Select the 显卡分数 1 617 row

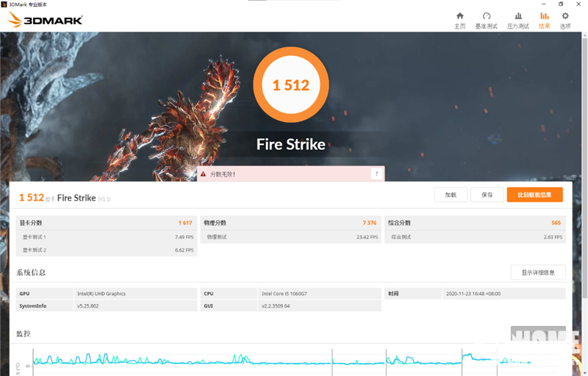(107, 223)
